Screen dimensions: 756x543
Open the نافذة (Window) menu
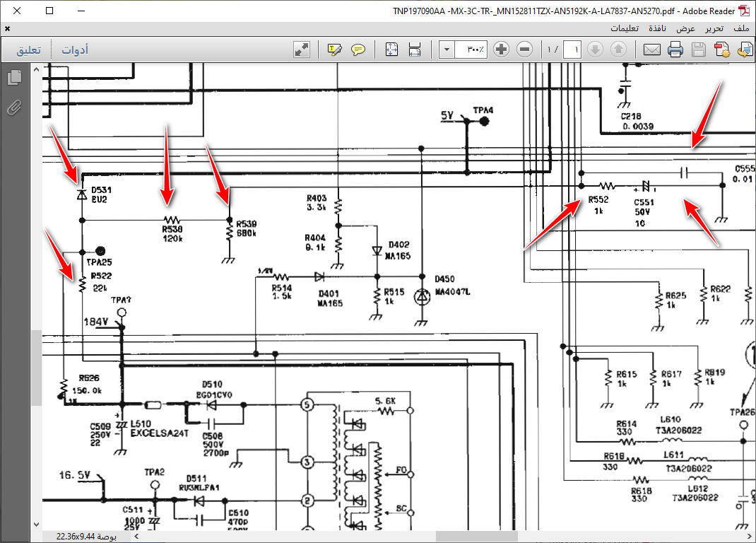tap(657, 28)
